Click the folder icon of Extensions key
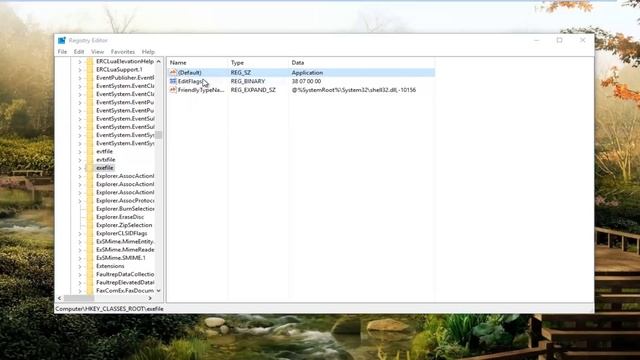This screenshot has width=640, height=360. click(x=90, y=266)
